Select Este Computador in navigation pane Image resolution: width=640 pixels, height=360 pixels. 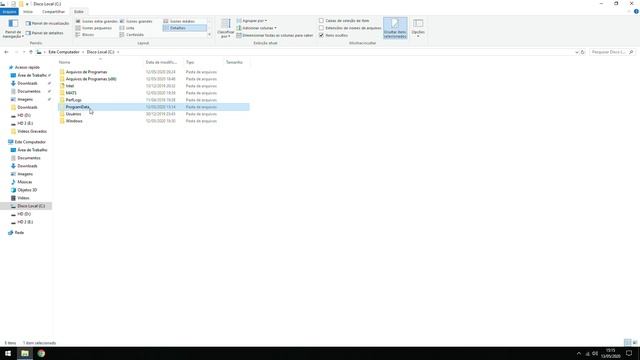click(x=30, y=142)
